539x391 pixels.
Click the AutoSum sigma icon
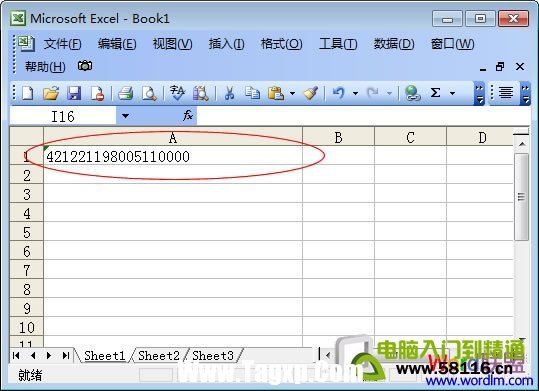pyautogui.click(x=436, y=93)
